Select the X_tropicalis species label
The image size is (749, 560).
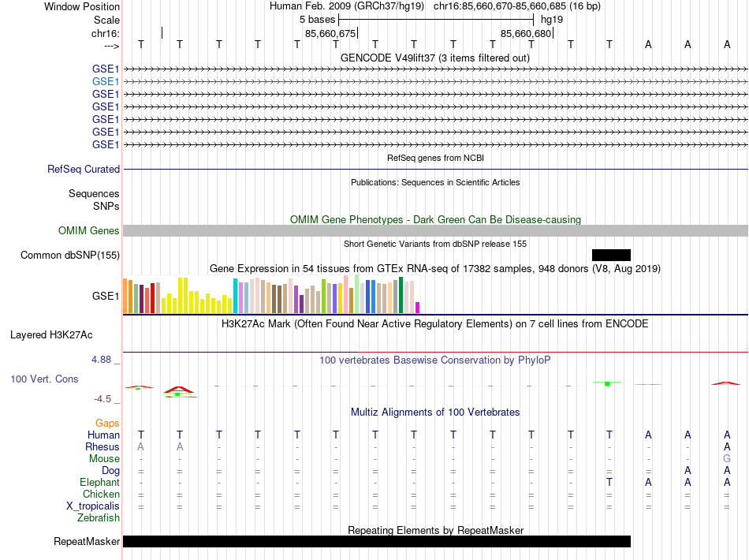tap(93, 506)
